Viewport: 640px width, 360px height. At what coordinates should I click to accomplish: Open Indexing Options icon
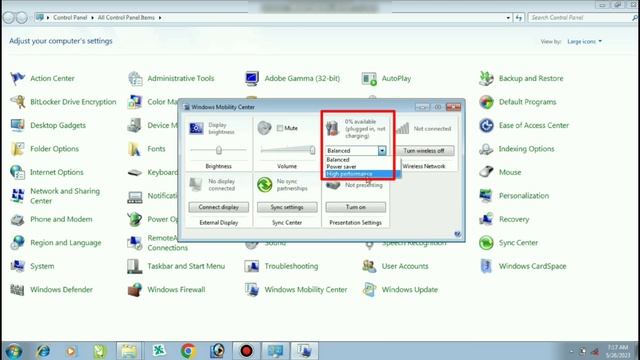486,149
